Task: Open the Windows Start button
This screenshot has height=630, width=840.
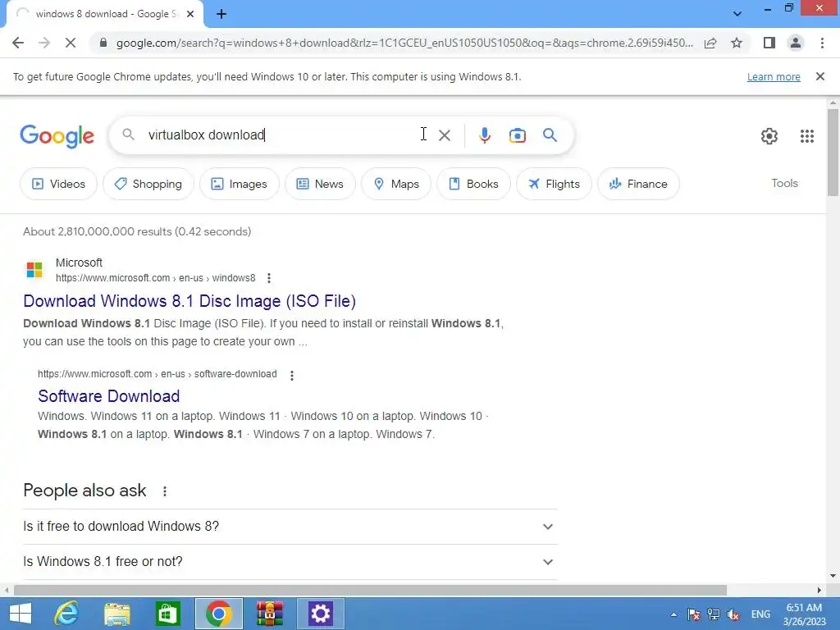Action: point(21,614)
